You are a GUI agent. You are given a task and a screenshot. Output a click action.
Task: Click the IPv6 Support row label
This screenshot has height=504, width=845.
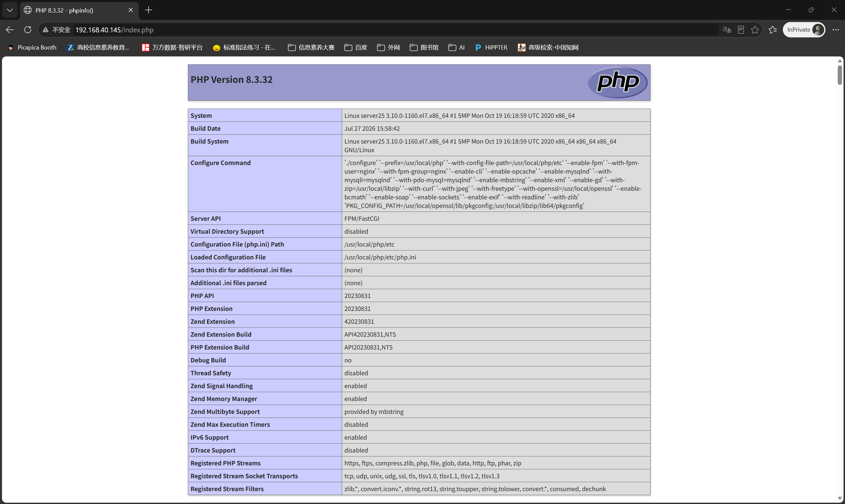click(209, 437)
